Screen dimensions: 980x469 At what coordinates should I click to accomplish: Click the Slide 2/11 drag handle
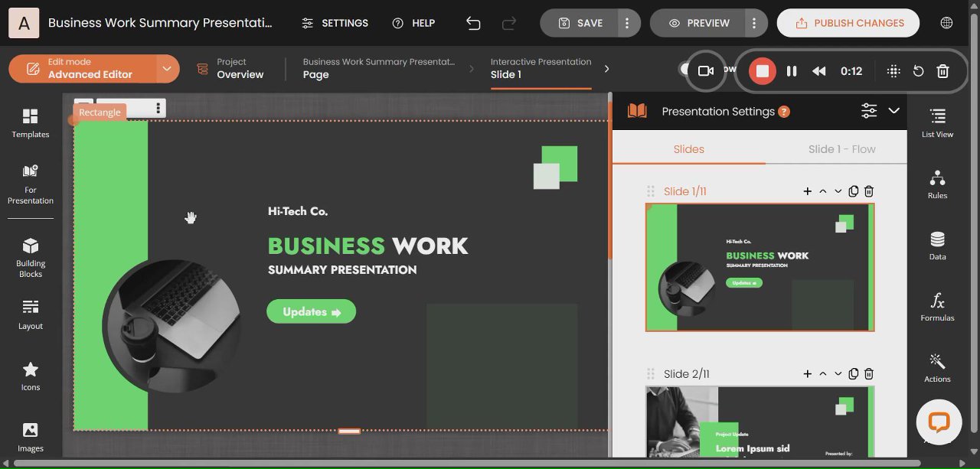651,374
